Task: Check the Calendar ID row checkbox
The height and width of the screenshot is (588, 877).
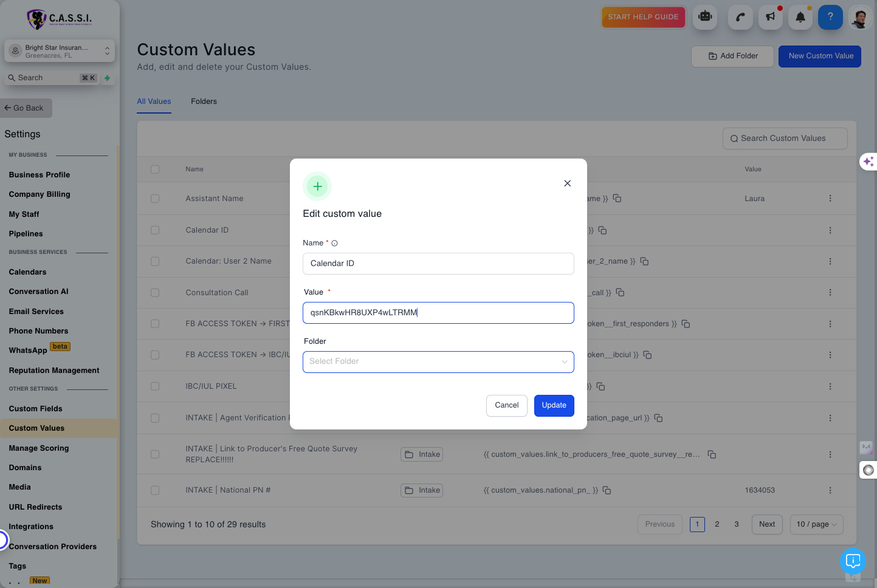Action: [x=155, y=230]
